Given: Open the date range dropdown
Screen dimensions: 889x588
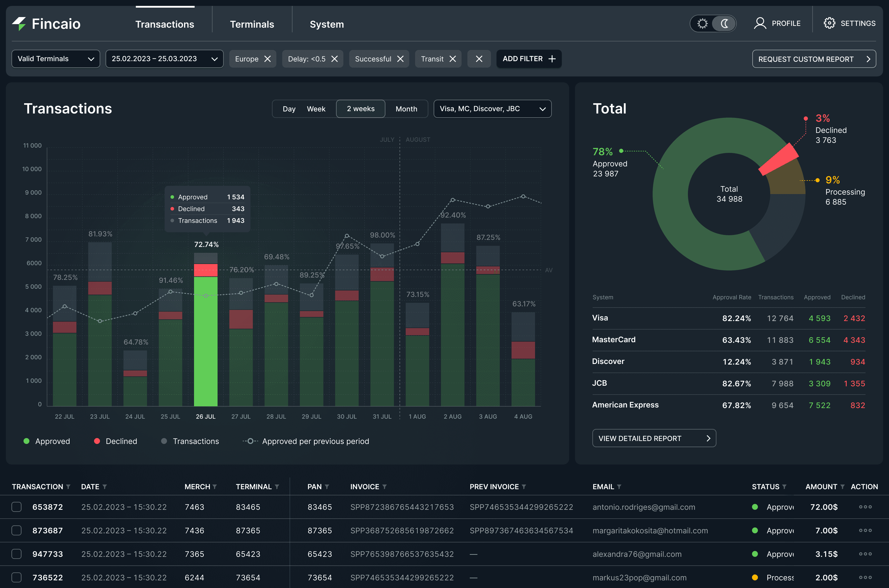Looking at the screenshot, I should tap(164, 59).
